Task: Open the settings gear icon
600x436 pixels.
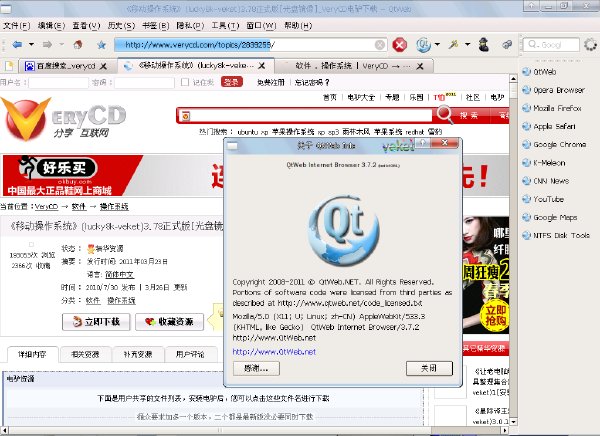Action: click(590, 45)
